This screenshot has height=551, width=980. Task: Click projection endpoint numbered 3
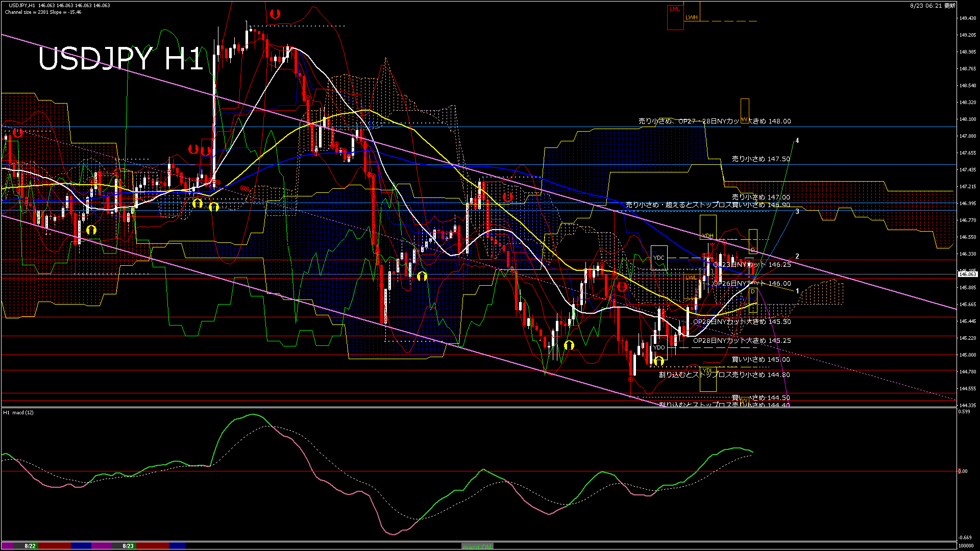797,211
